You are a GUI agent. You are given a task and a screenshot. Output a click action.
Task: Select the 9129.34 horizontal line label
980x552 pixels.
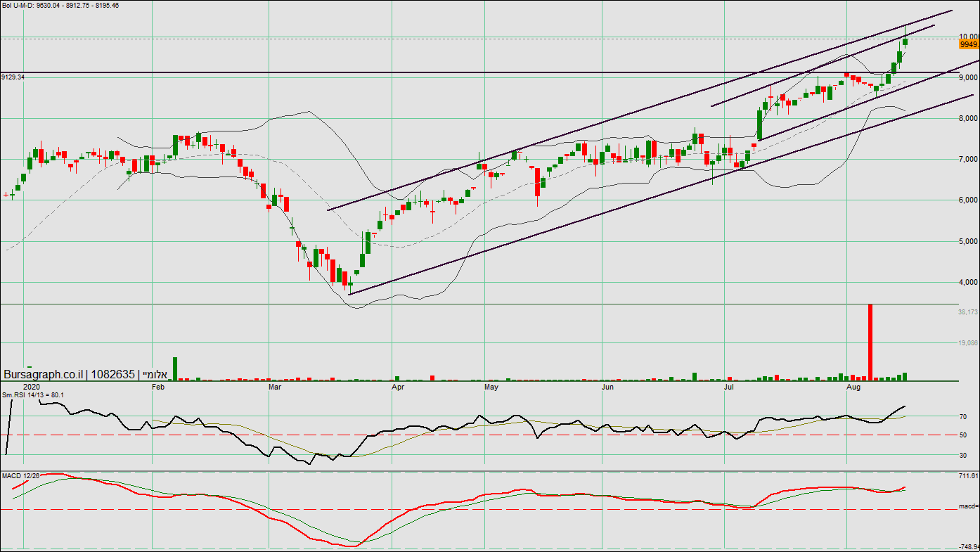pos(13,77)
